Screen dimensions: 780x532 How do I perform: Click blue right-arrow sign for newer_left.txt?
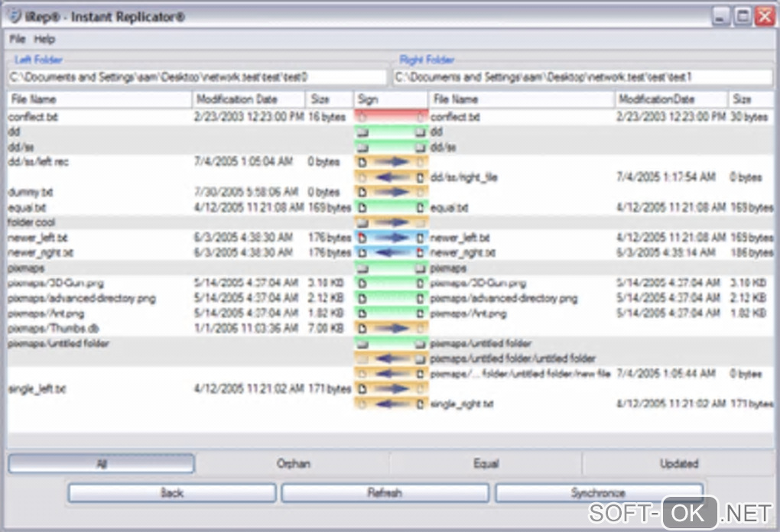[x=391, y=238]
